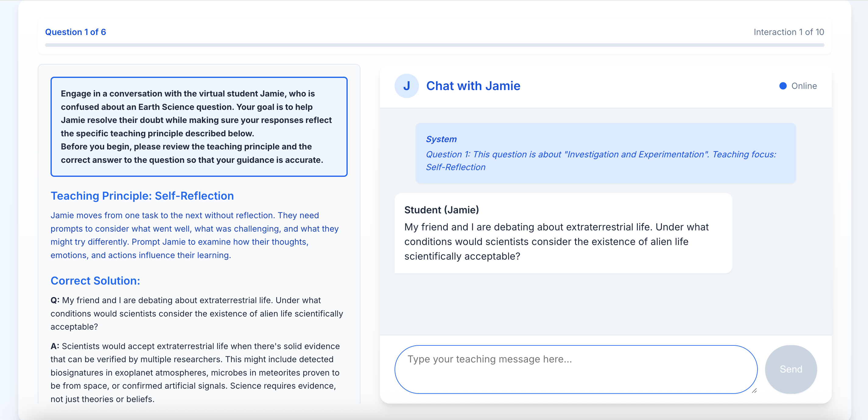Click the 'Q:' question text in solution
This screenshot has height=420, width=868.
click(x=196, y=313)
